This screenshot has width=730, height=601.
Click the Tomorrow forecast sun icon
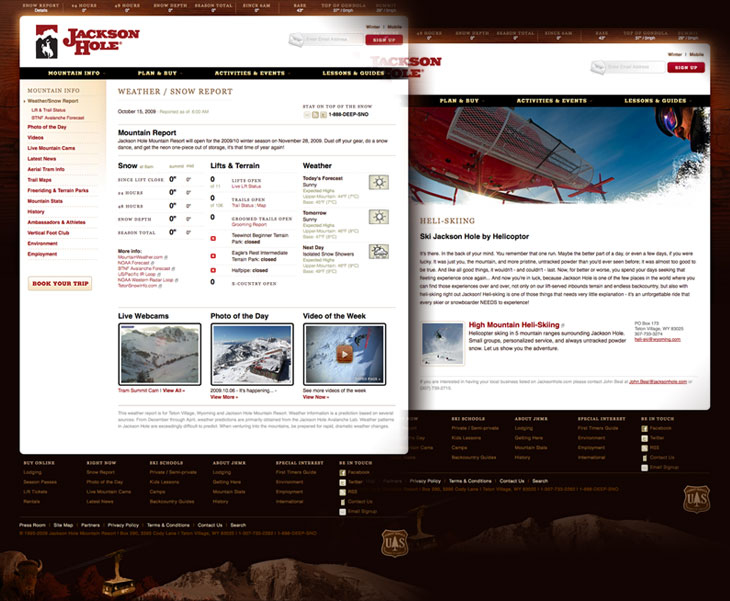(379, 216)
